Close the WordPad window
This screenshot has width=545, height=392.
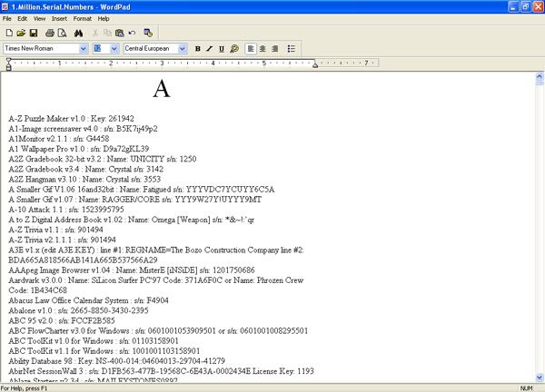[x=538, y=6]
